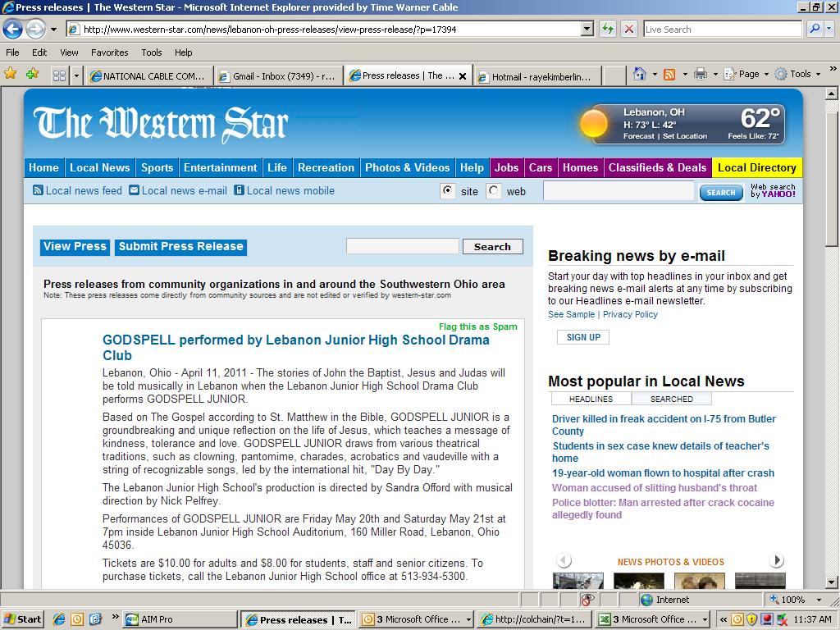This screenshot has width=840, height=630.
Task: Click the Local news mobile phone icon
Action: (239, 190)
